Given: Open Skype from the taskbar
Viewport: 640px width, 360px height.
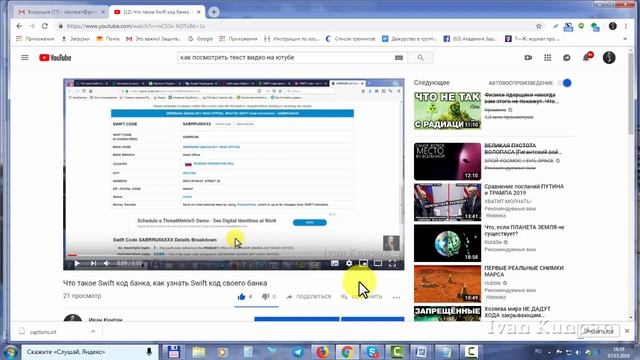Looking at the screenshot, I should [x=372, y=352].
